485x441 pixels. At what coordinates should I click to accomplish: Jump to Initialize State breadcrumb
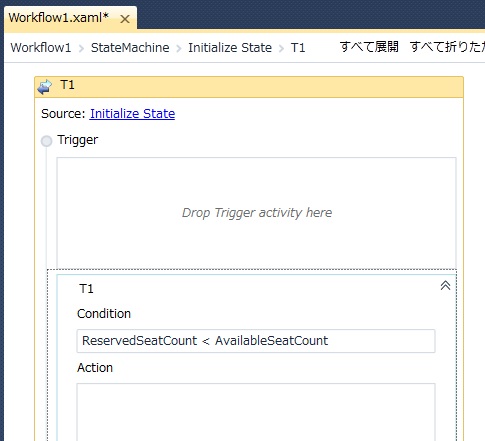[x=230, y=48]
